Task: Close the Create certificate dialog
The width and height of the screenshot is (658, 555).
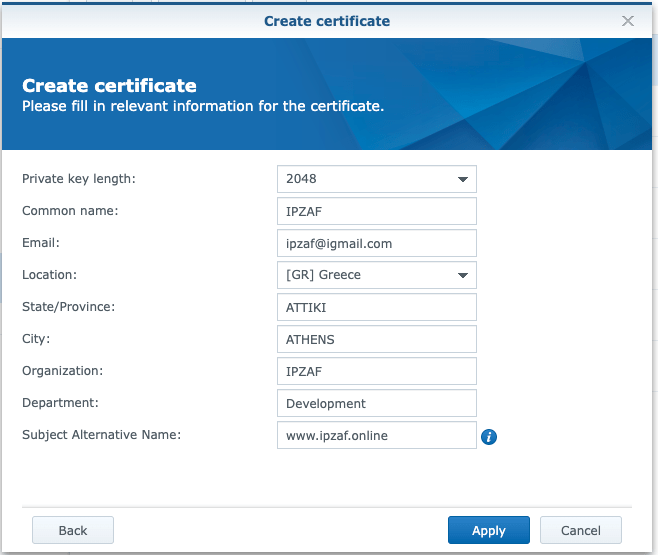Action: point(627,21)
